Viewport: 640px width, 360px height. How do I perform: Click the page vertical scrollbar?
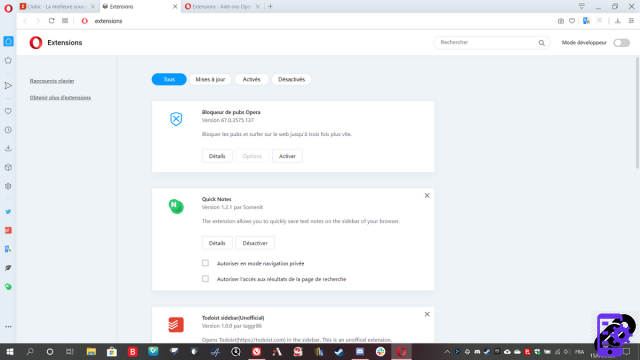click(637, 113)
